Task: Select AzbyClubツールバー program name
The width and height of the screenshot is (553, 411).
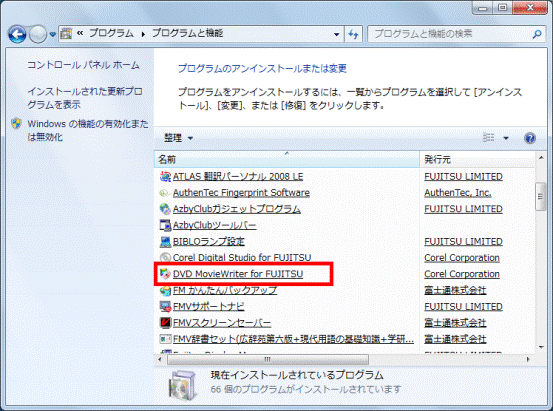Action: point(214,225)
